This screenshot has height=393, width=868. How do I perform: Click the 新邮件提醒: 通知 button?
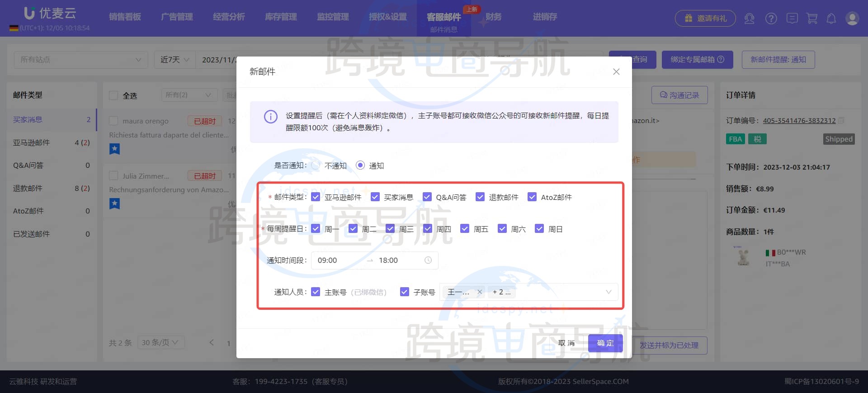tap(778, 60)
